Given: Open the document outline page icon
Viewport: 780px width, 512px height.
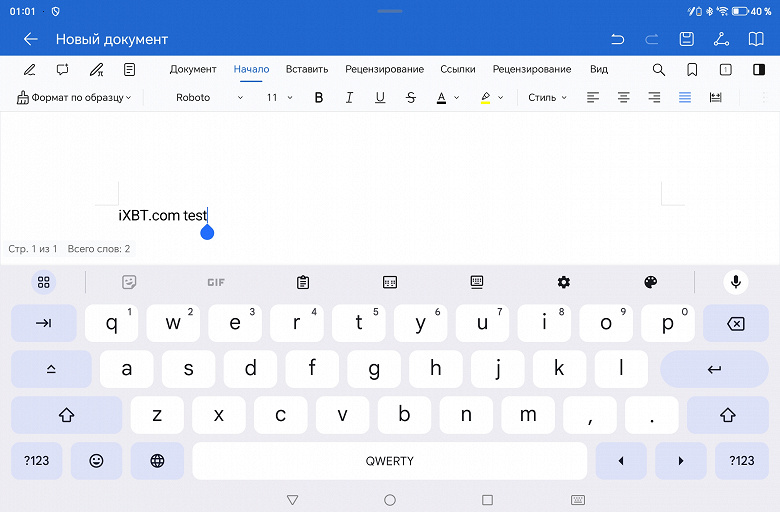Looking at the screenshot, I should [129, 70].
